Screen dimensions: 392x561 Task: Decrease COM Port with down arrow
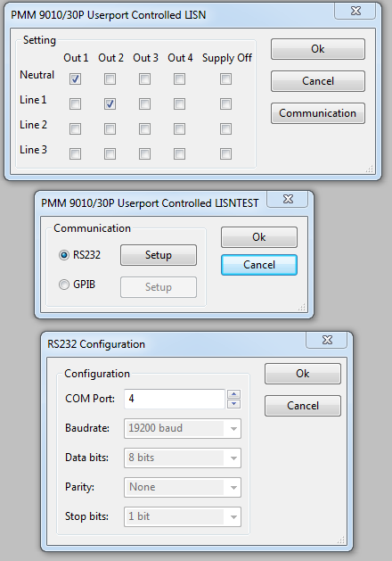(x=234, y=404)
